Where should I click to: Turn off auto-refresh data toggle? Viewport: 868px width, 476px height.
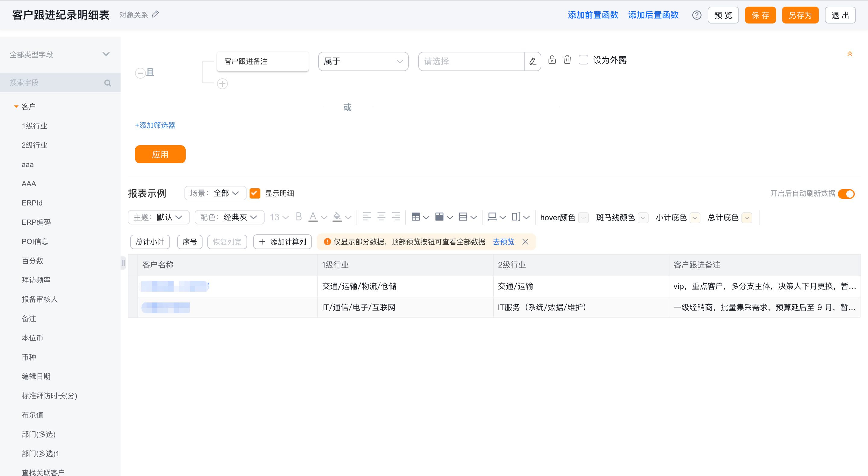(x=846, y=194)
